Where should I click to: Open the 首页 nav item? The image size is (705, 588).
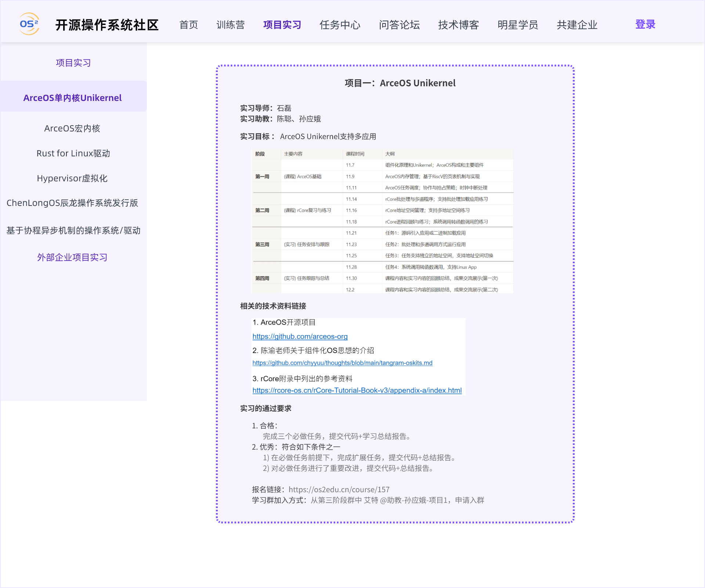tap(189, 25)
